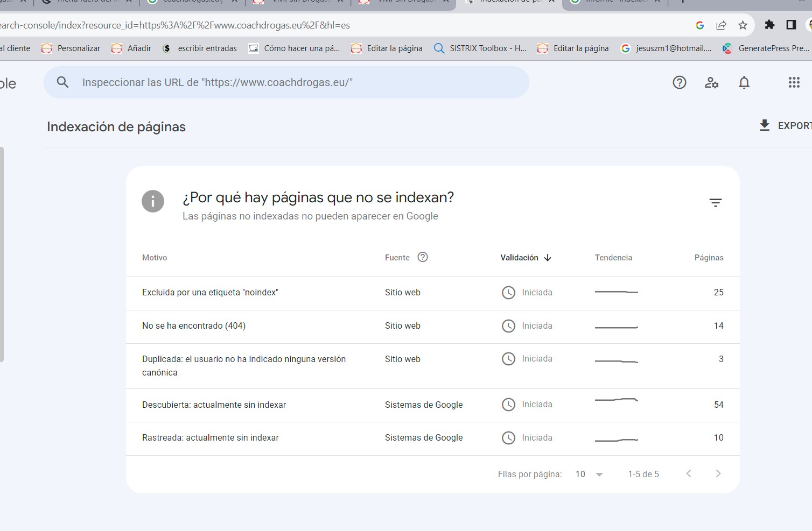Click the trend sparkline in the Descubierta row
Screen dimensions: 812x531
[x=617, y=400]
